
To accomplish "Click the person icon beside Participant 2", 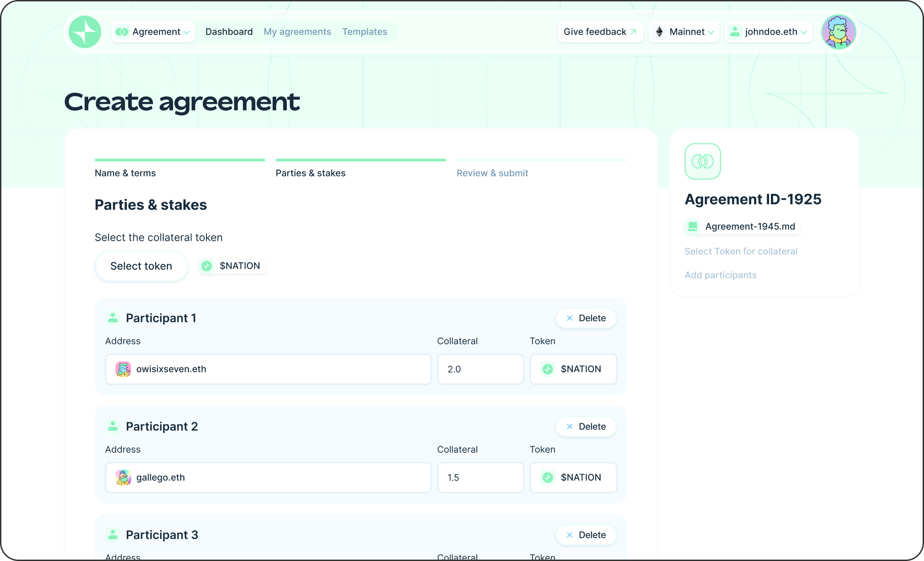I will click(x=113, y=426).
